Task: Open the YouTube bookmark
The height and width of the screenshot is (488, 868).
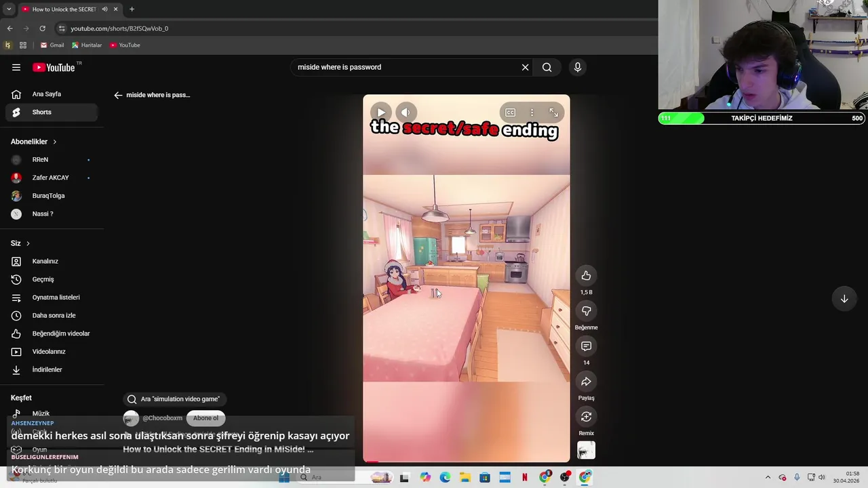Action: coord(125,45)
